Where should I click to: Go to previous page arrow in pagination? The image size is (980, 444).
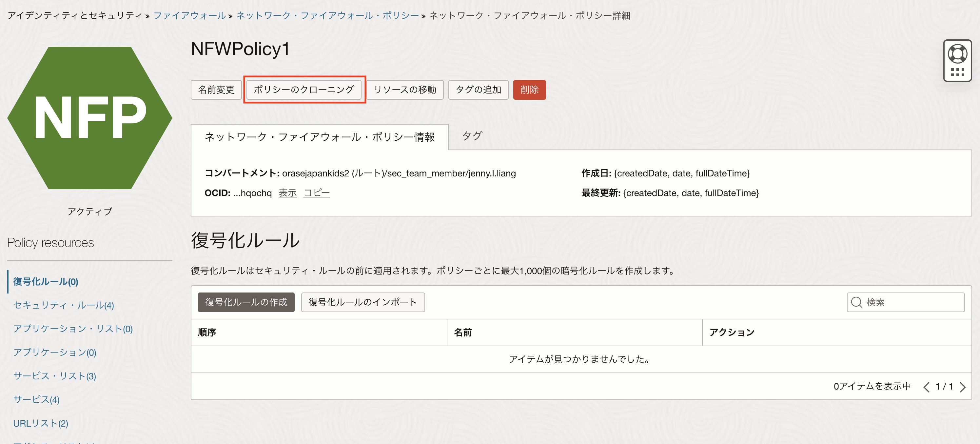(x=926, y=387)
